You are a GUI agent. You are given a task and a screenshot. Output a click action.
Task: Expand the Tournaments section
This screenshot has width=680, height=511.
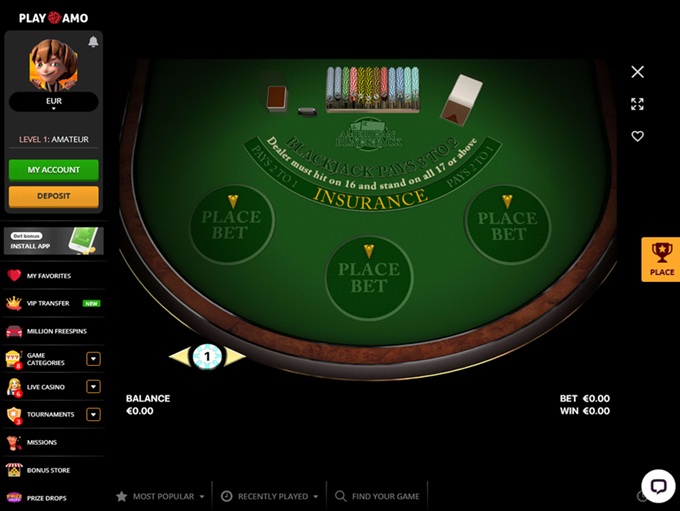tap(93, 414)
